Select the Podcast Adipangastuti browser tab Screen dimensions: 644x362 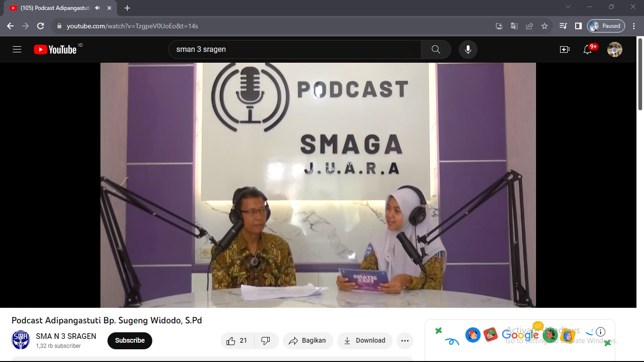tap(57, 8)
